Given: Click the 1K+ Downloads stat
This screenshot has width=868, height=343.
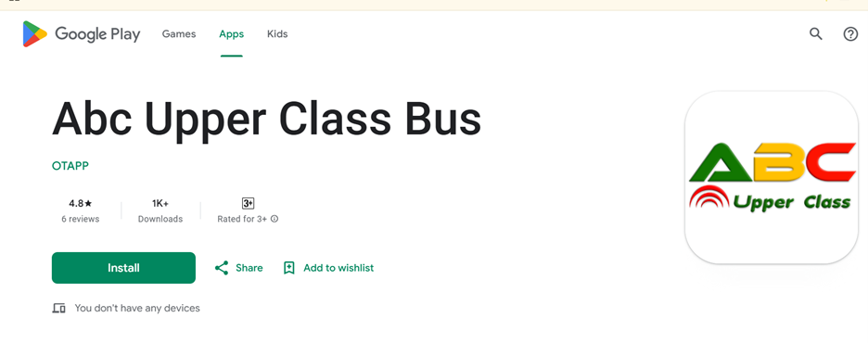Looking at the screenshot, I should tap(160, 210).
